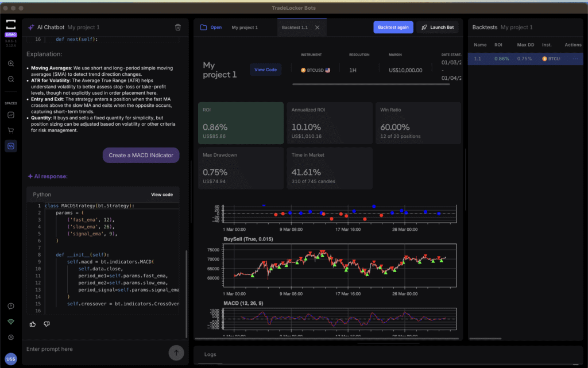588x368 pixels.
Task: Open actions menu for backtest 1.1
Action: pos(575,59)
